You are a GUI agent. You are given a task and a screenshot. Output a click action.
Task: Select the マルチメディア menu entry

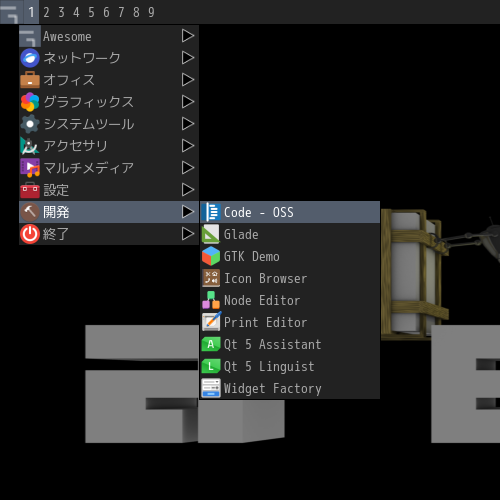click(109, 168)
